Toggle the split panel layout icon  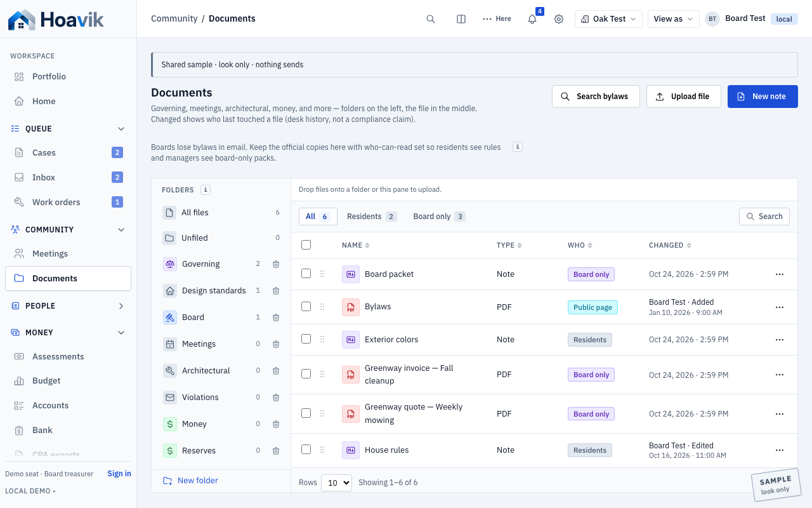tap(461, 19)
